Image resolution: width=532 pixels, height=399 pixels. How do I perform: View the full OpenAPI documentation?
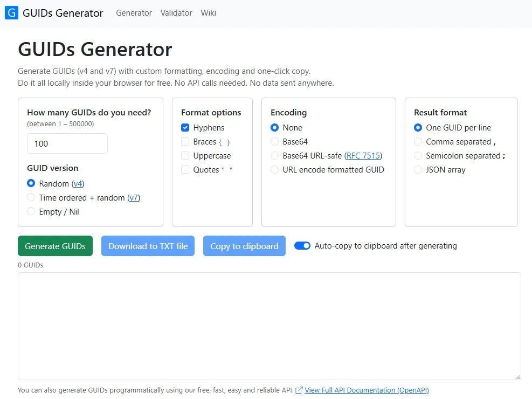point(367,390)
